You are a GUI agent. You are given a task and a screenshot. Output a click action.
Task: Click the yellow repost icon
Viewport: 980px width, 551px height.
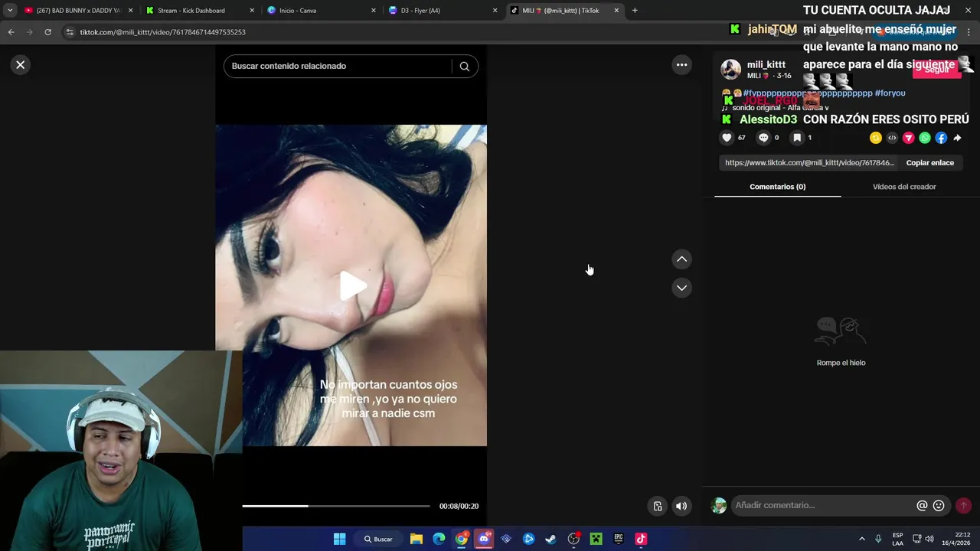point(876,138)
